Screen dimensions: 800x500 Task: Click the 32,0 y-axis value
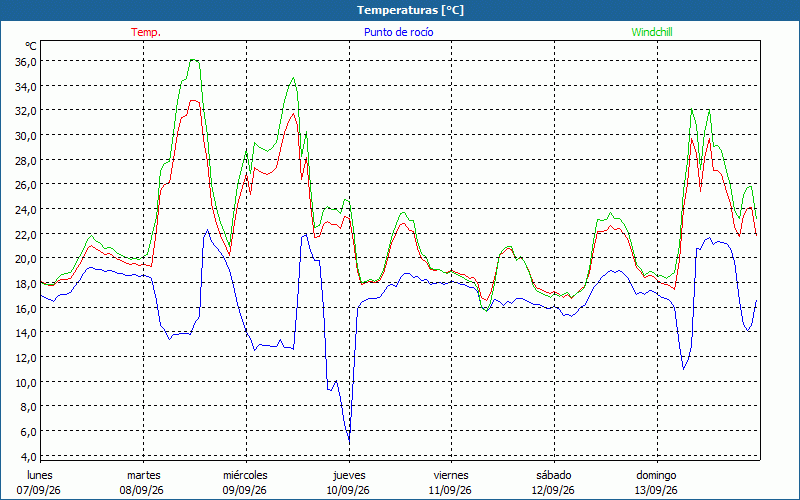(x=26, y=111)
